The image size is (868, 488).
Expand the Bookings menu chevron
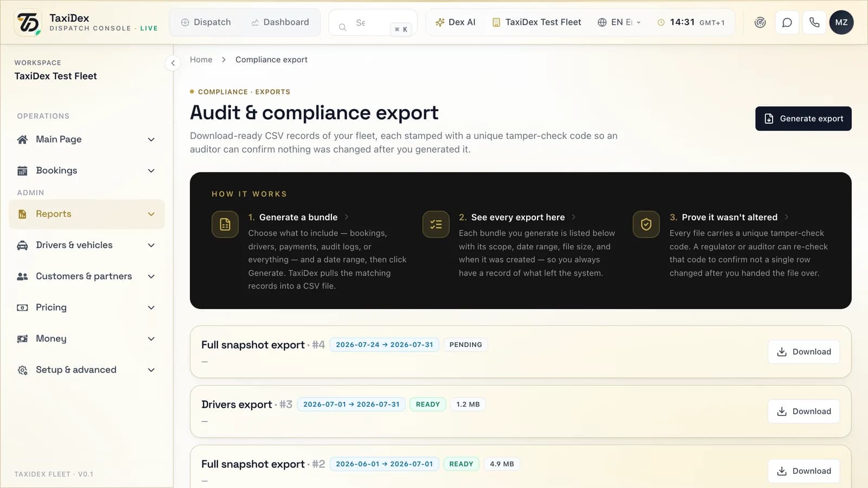click(x=151, y=171)
